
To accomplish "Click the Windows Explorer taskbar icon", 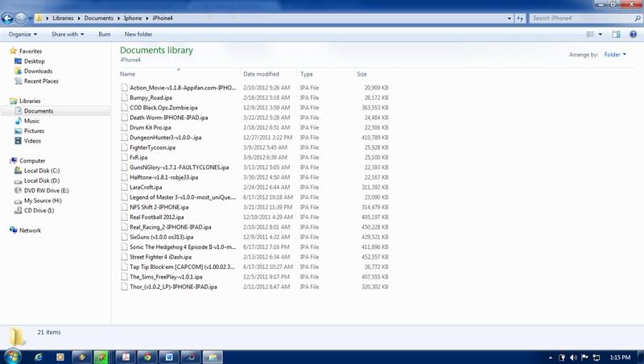I will [213, 357].
